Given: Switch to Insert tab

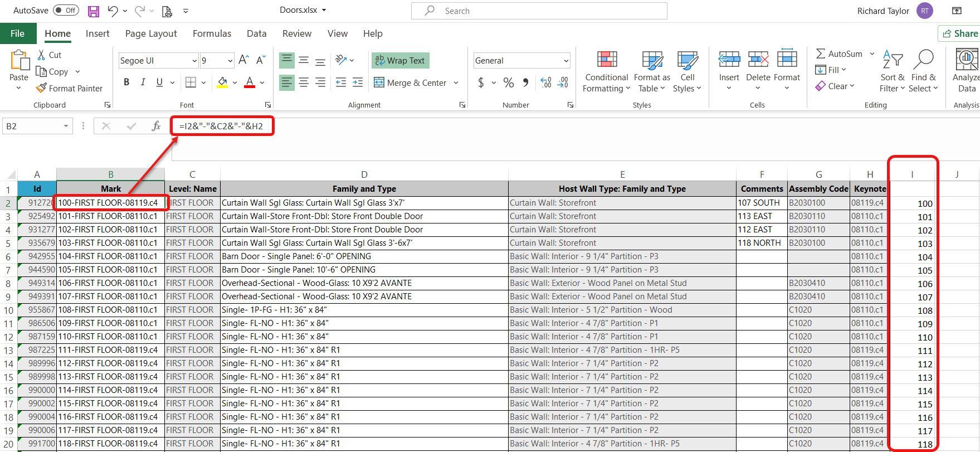Looking at the screenshot, I should 97,33.
